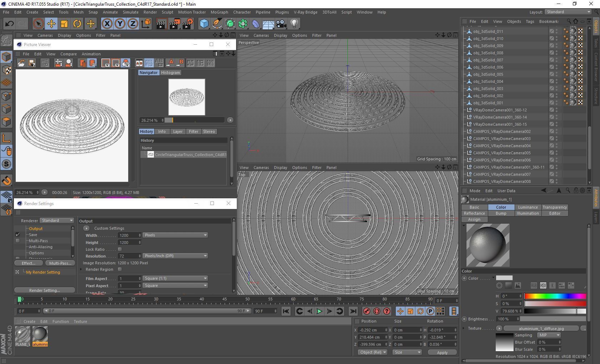Click Save image icon in Picture Viewer
The height and width of the screenshot is (364, 600).
pos(32,63)
